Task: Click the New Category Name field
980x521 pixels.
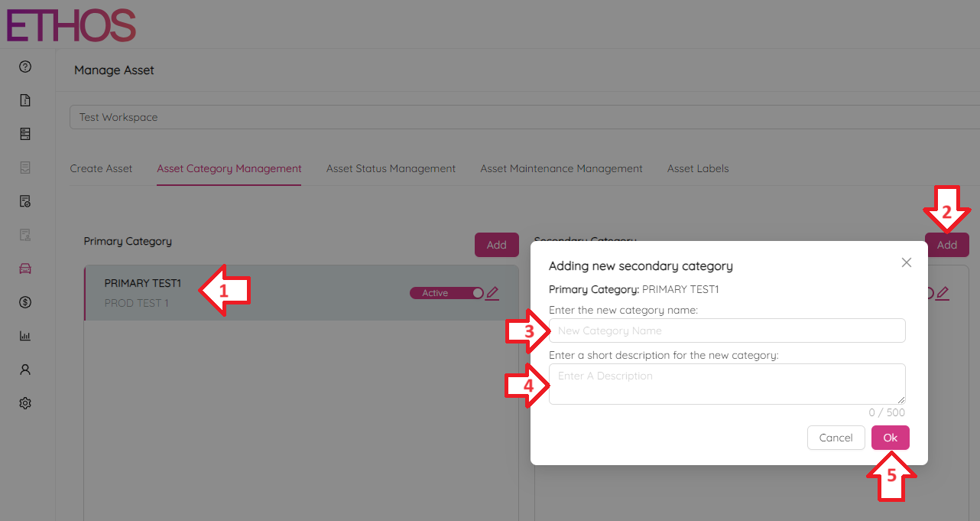Action: tap(726, 331)
